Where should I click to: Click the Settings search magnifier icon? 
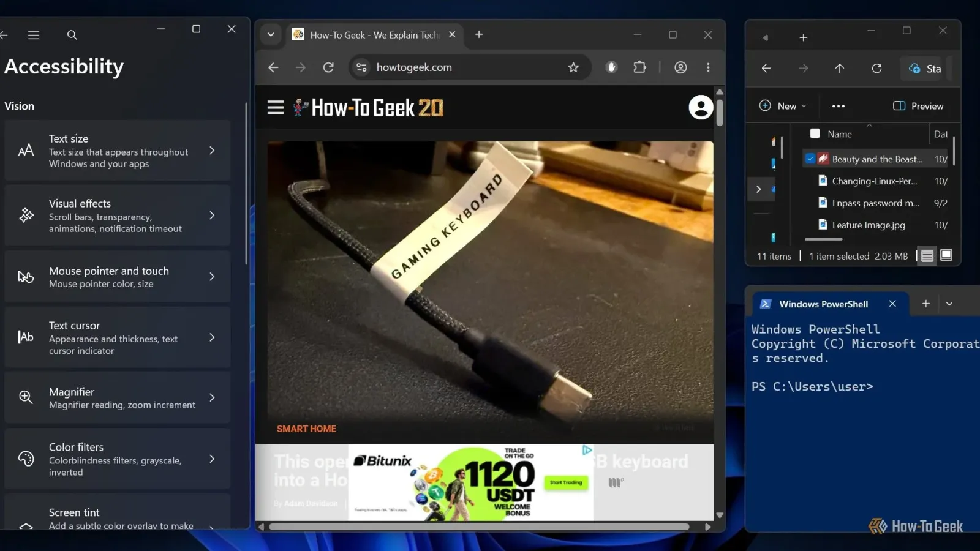[72, 36]
